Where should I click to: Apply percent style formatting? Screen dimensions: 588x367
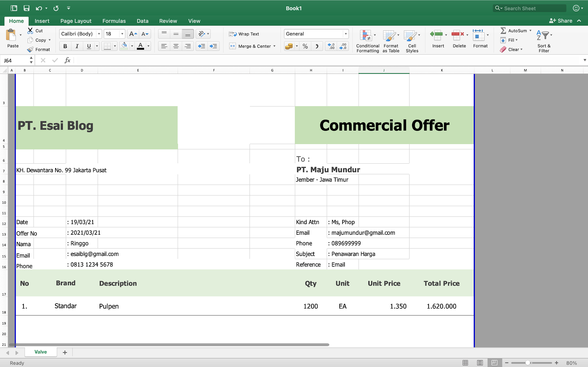point(305,46)
